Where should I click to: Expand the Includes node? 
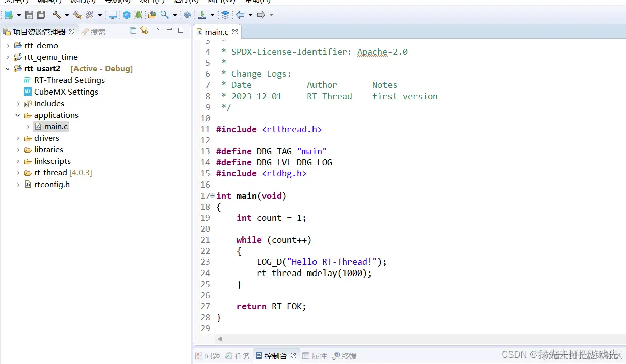(18, 103)
